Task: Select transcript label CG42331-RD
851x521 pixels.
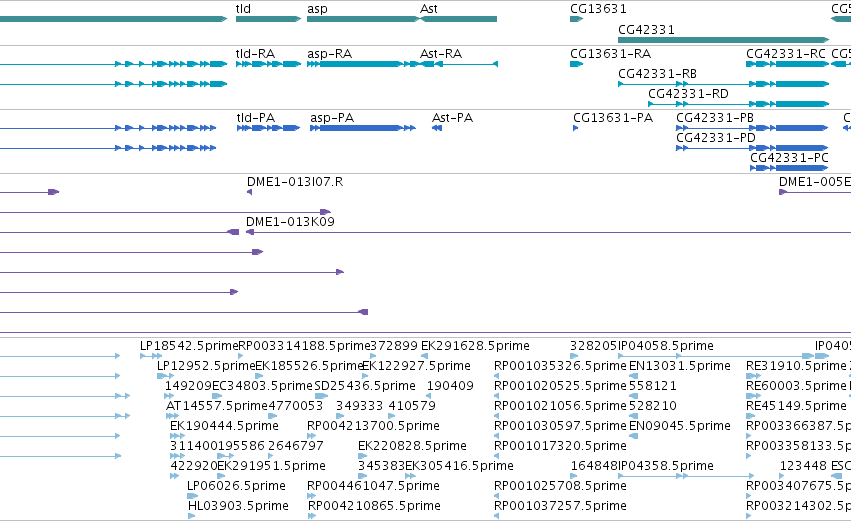Action: 688,94
